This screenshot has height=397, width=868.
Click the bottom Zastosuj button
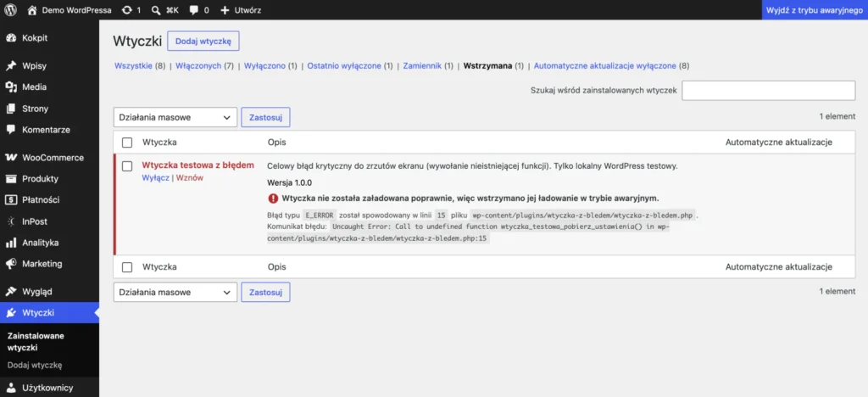[265, 293]
